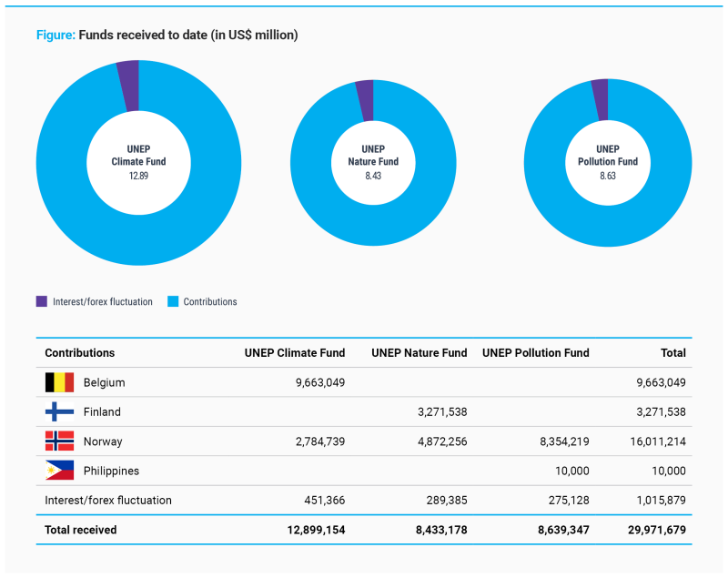Click the Finland flag icon
Image resolution: width=728 pixels, height=578 pixels.
pyautogui.click(x=59, y=411)
